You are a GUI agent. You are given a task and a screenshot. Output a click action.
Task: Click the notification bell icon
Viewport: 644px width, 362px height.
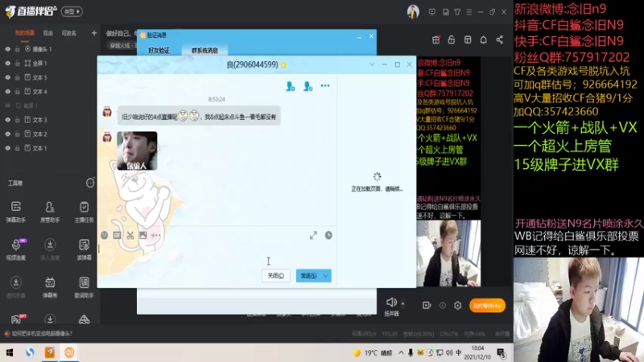click(x=484, y=39)
